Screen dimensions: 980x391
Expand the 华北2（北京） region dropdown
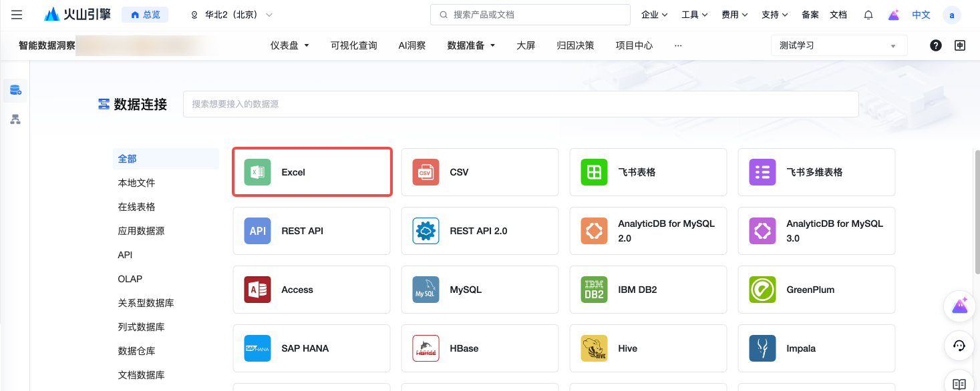[232, 15]
